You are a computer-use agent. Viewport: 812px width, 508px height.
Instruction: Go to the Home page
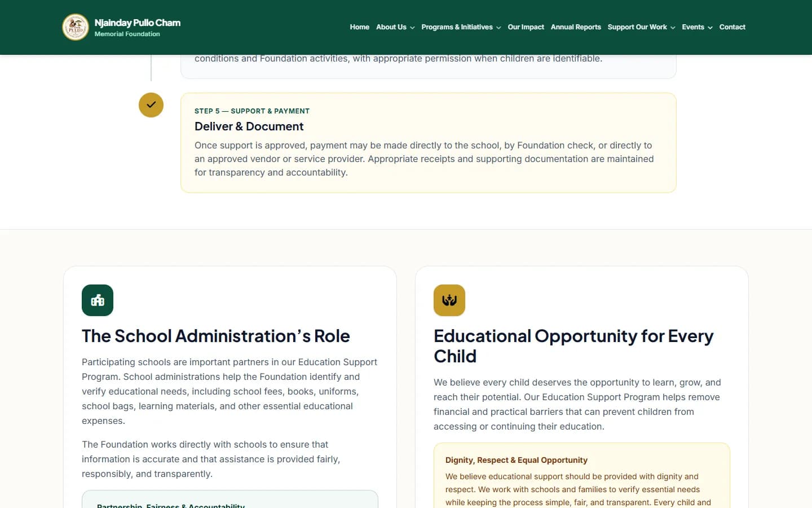click(x=359, y=27)
